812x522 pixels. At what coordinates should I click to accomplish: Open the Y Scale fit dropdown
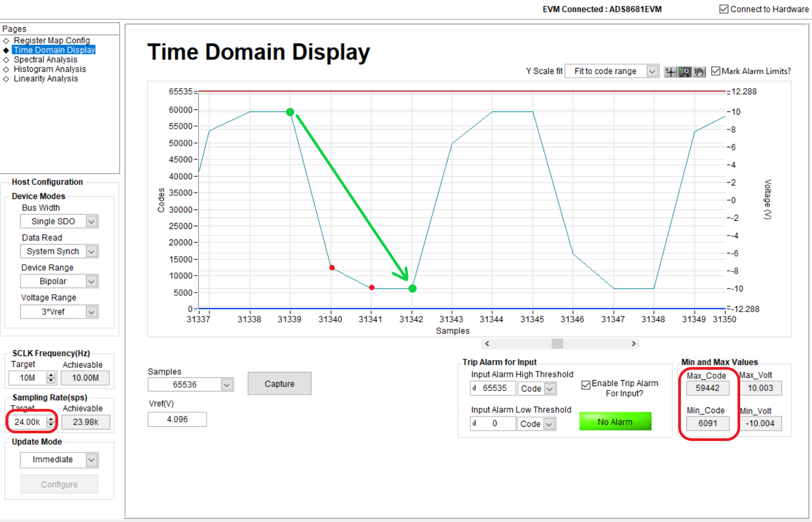coord(653,71)
